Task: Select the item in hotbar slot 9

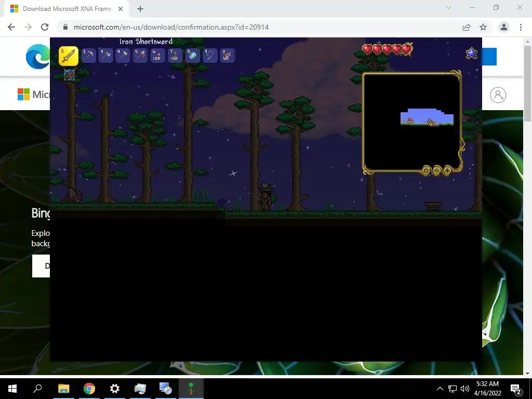Action: (210, 56)
